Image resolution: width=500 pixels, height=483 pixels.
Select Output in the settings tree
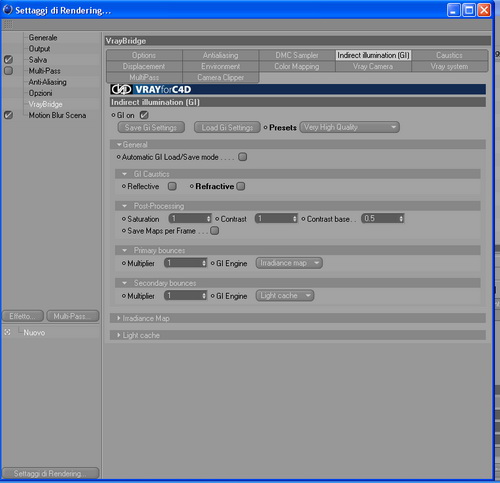point(39,49)
